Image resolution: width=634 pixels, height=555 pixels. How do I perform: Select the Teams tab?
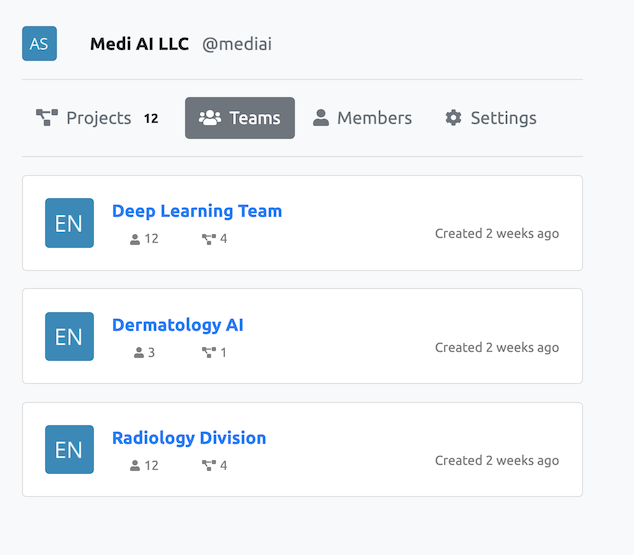240,118
